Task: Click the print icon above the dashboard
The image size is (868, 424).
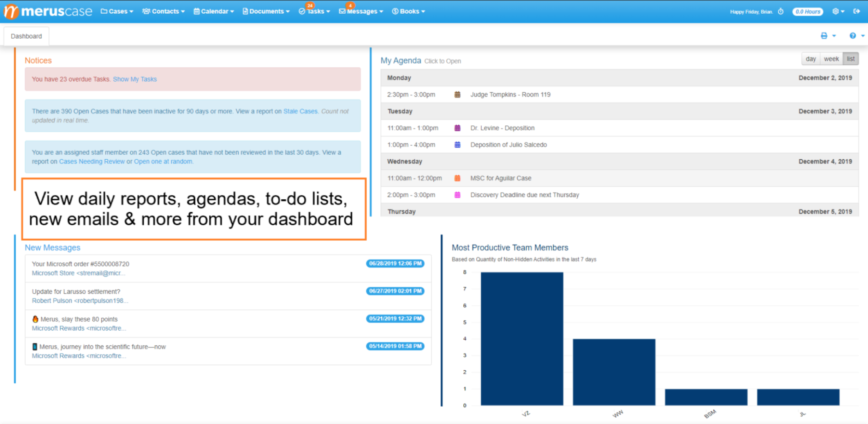Action: 825,35
